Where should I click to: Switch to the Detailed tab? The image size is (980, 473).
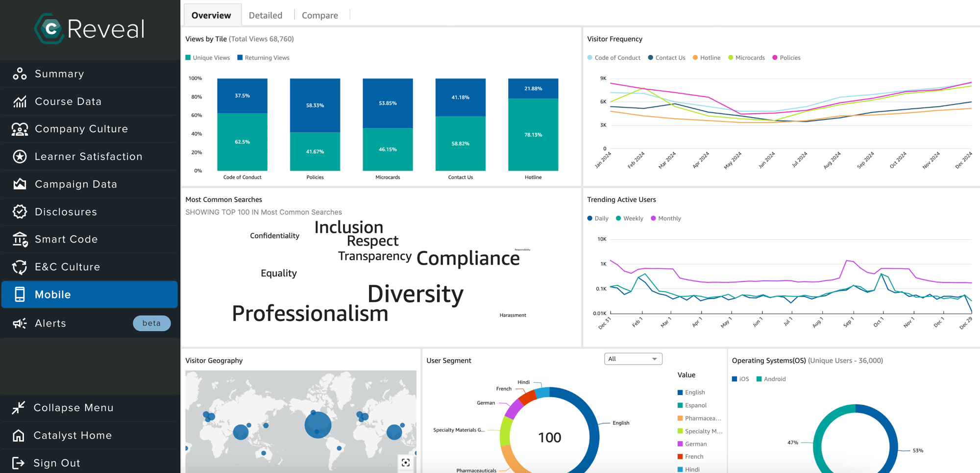266,15
